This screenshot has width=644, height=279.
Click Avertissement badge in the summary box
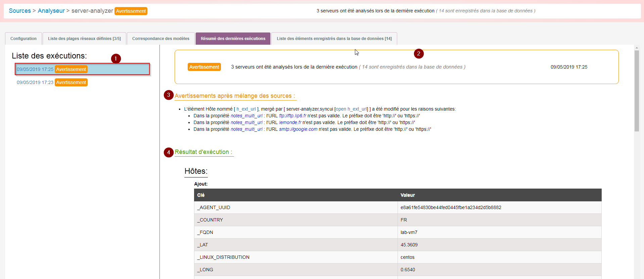coord(204,67)
